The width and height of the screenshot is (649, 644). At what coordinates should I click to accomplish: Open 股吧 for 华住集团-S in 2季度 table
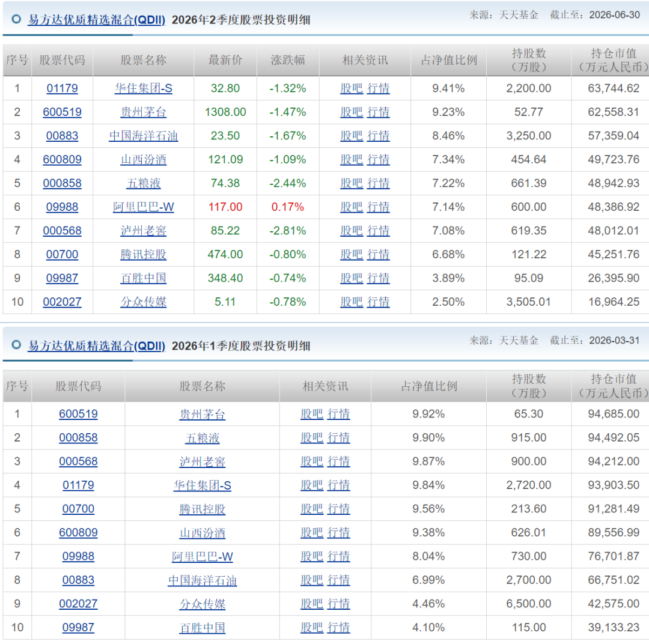click(352, 88)
